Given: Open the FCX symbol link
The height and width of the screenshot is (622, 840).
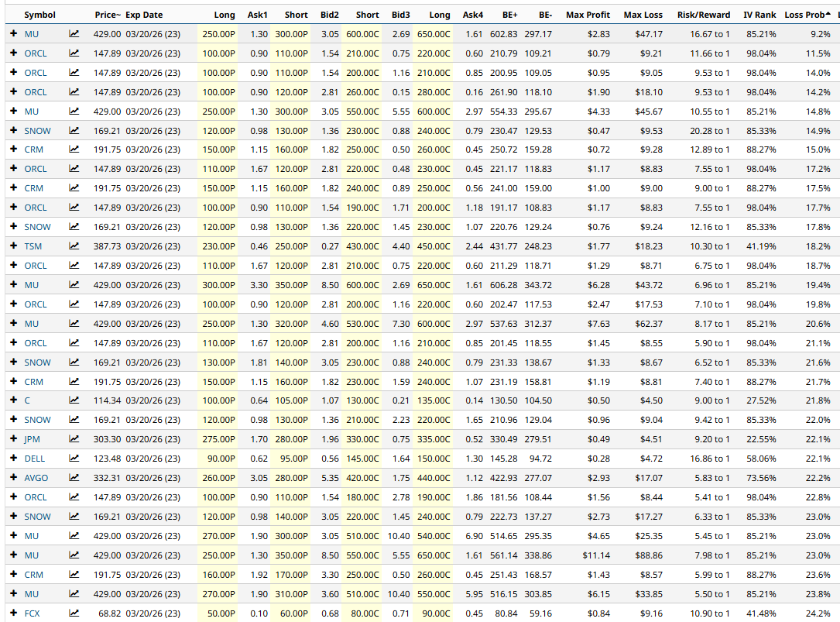Looking at the screenshot, I should (x=33, y=613).
